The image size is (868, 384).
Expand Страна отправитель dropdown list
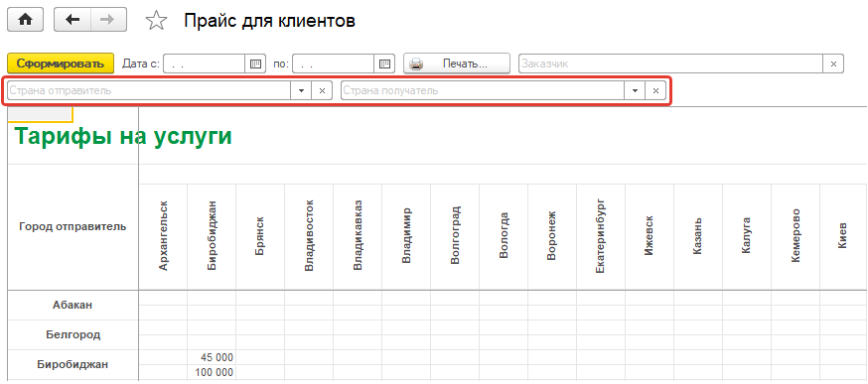[301, 90]
